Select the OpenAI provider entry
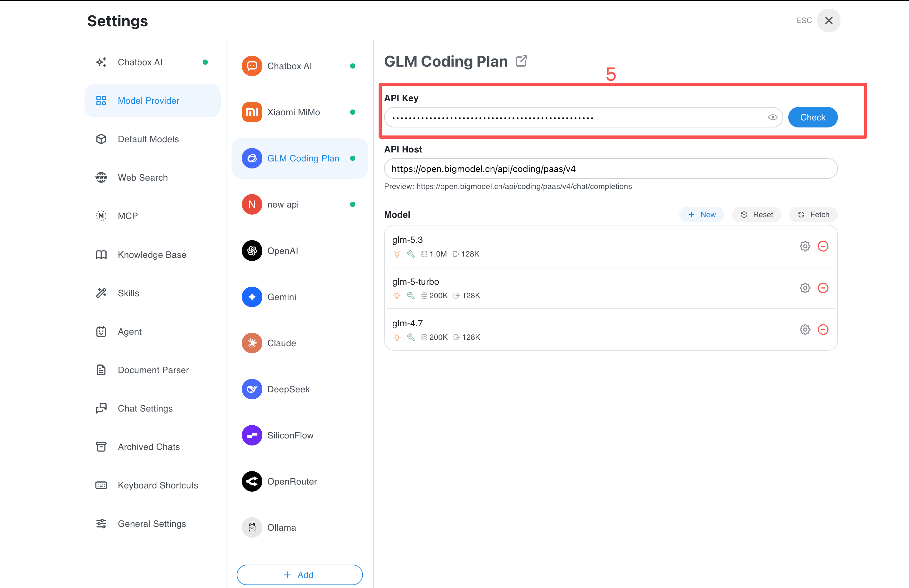Image resolution: width=909 pixels, height=588 pixels. coord(300,250)
